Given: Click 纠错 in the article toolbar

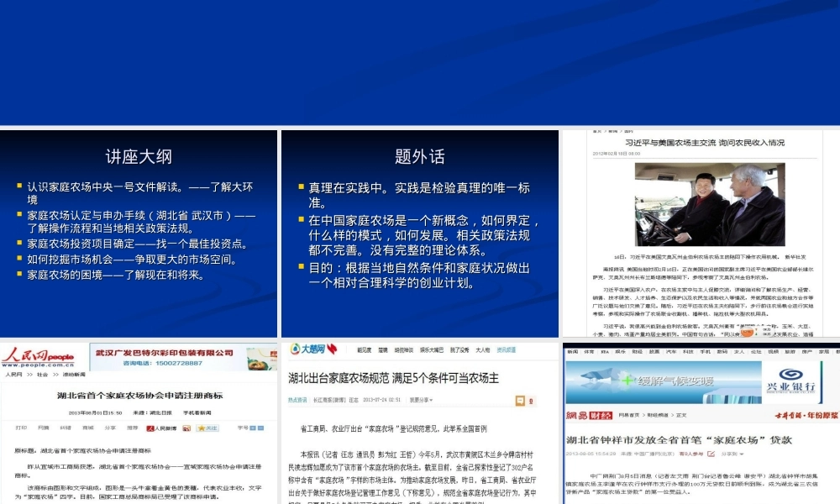Looking at the screenshot, I should 66,428.
